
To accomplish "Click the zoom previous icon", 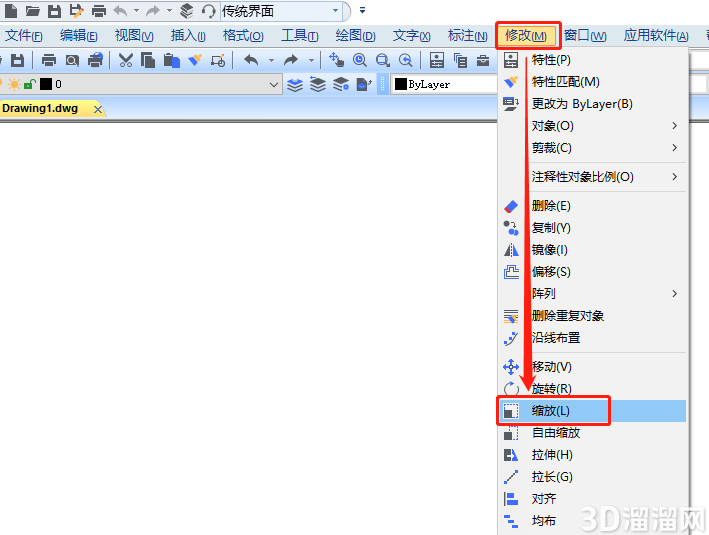I will pyautogui.click(x=406, y=60).
